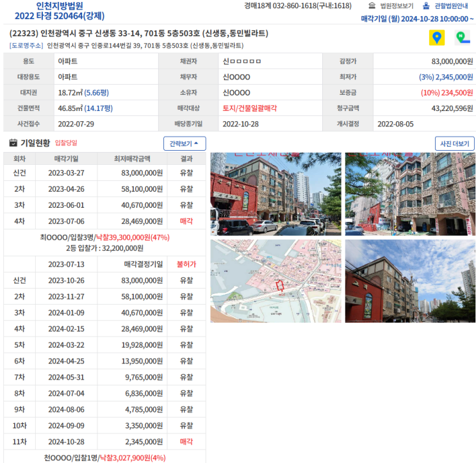Click the 사진 더보기 button
The height and width of the screenshot is (463, 476).
[454, 144]
